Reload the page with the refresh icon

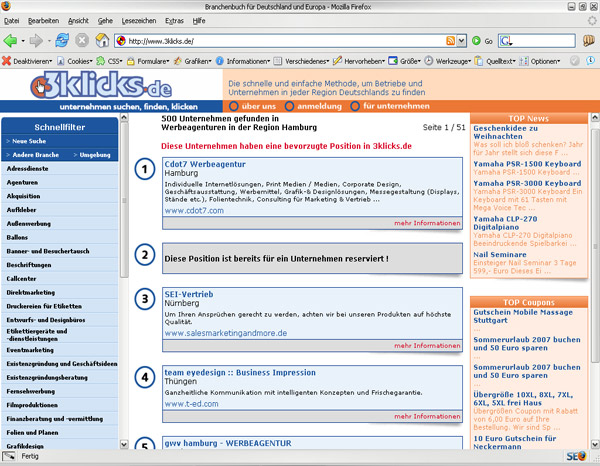pyautogui.click(x=62, y=40)
